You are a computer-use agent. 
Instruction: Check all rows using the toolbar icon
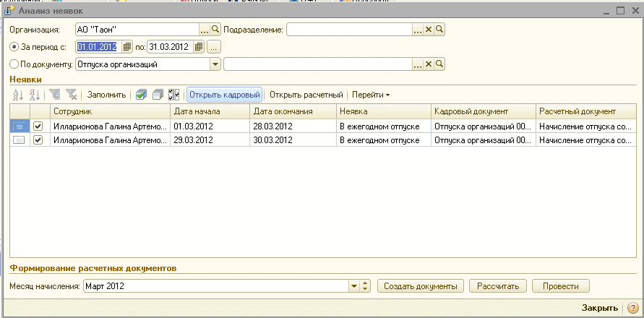click(x=142, y=95)
